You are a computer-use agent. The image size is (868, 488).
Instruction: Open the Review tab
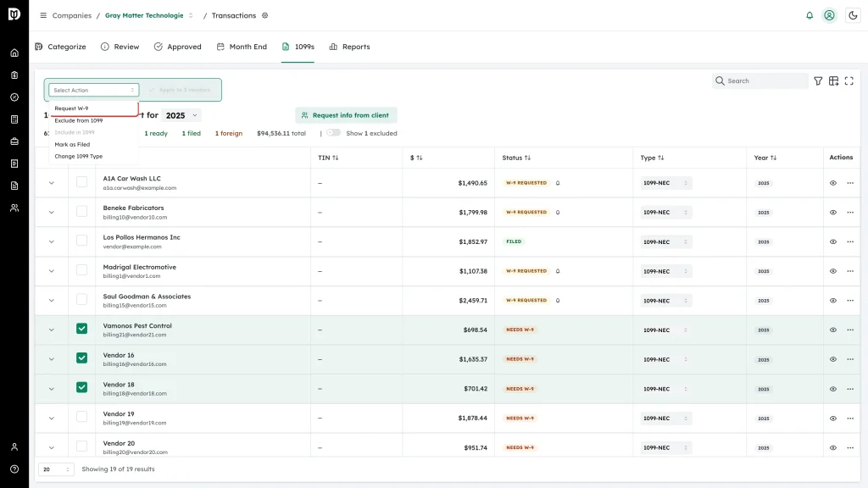(x=120, y=47)
